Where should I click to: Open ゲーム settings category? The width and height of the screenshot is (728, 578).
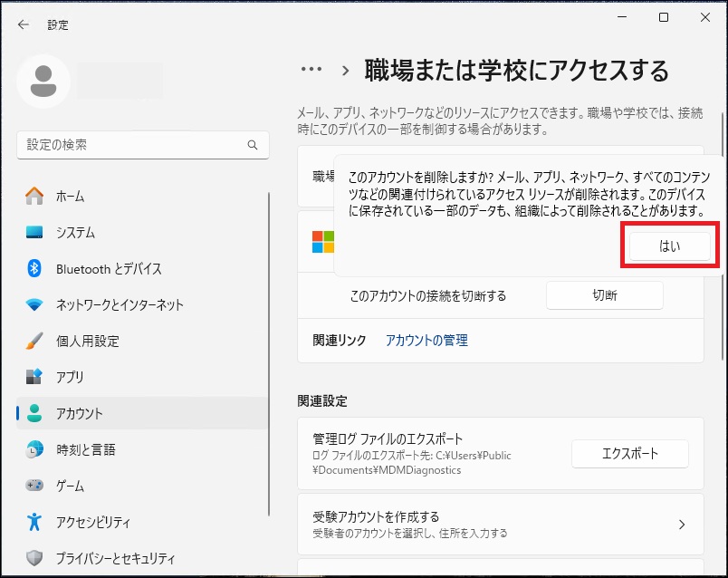(x=70, y=486)
